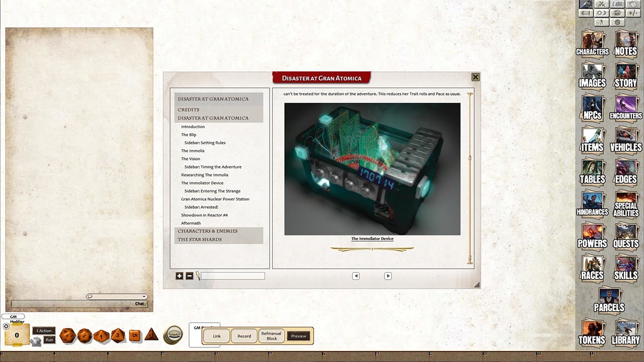Open the Tokens bag
644x362 pixels.
(x=592, y=332)
